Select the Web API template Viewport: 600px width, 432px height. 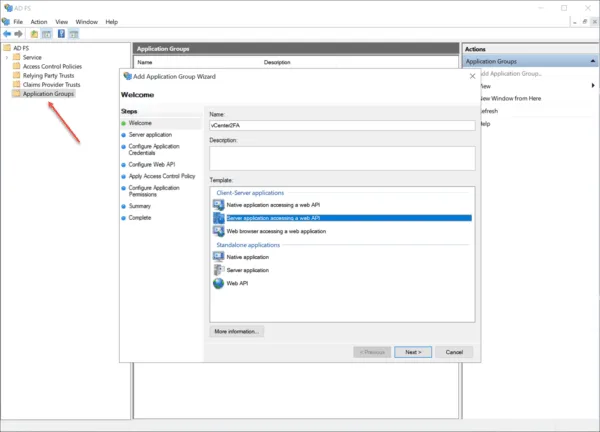(x=237, y=283)
